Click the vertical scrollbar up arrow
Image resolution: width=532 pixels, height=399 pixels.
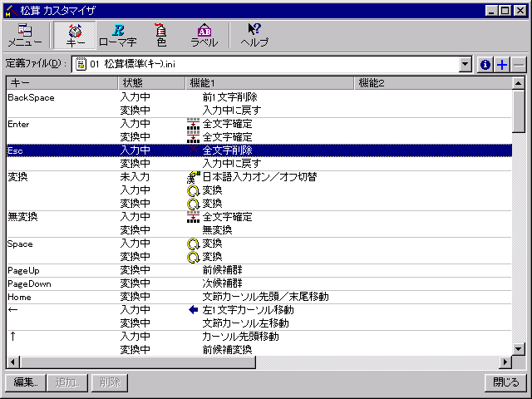(519, 83)
